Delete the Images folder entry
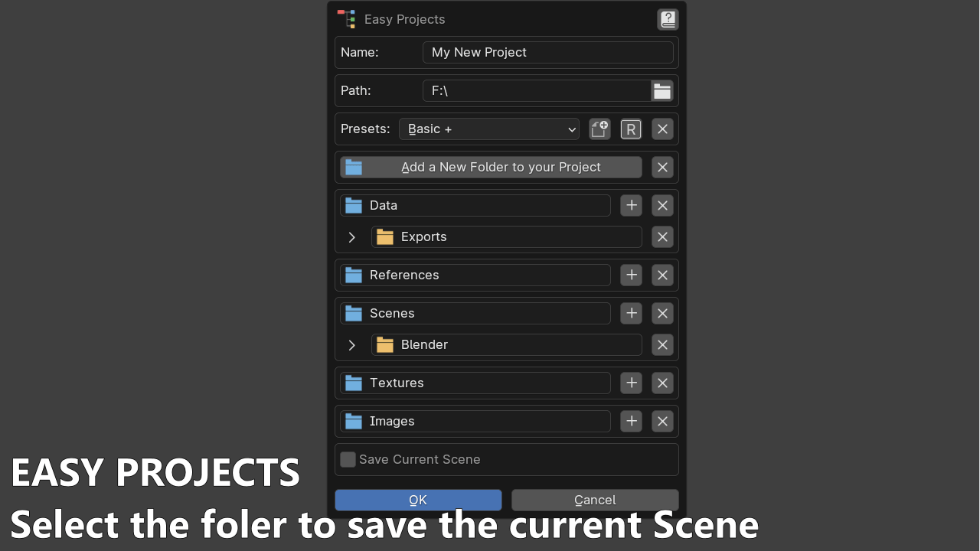The width and height of the screenshot is (980, 551). pos(662,421)
